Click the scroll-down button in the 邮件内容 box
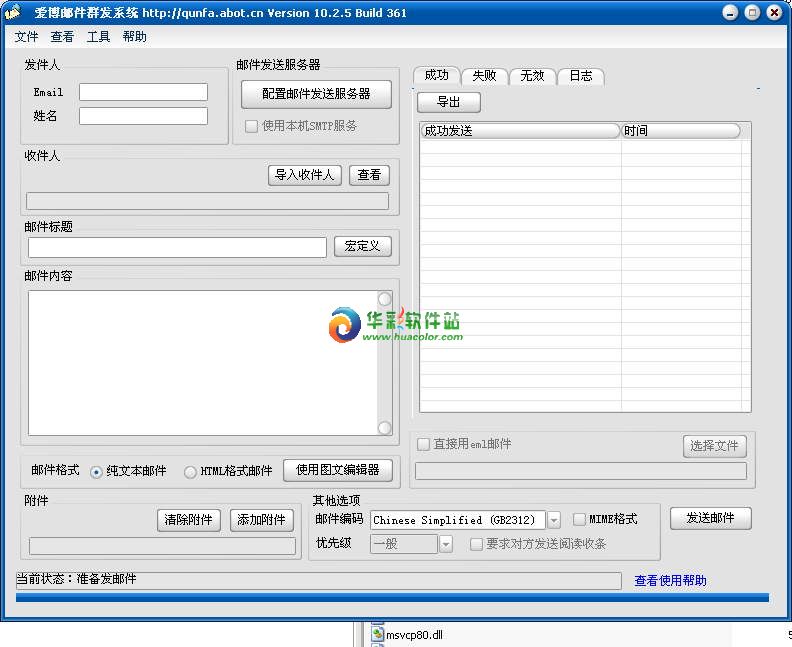The height and width of the screenshot is (647, 792). [384, 428]
